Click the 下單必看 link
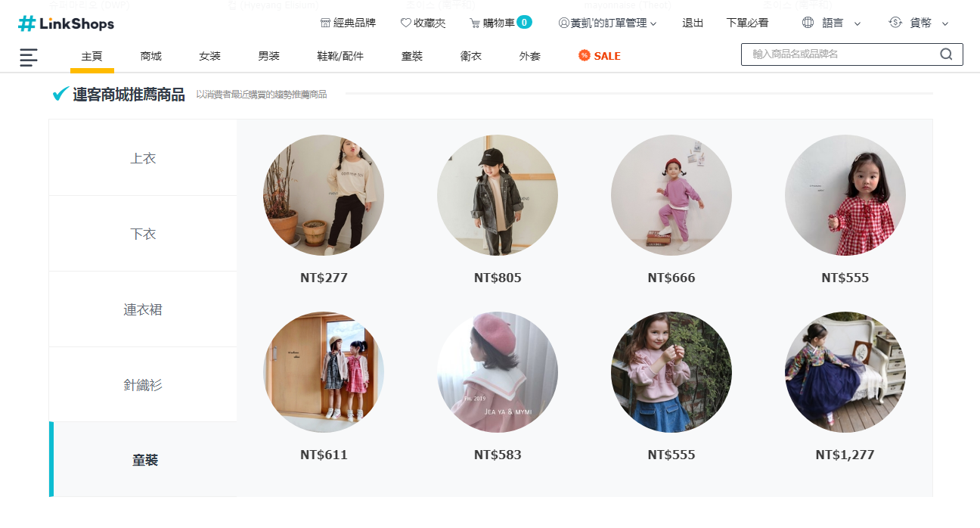Screen dimensions: 980x528 (x=747, y=23)
